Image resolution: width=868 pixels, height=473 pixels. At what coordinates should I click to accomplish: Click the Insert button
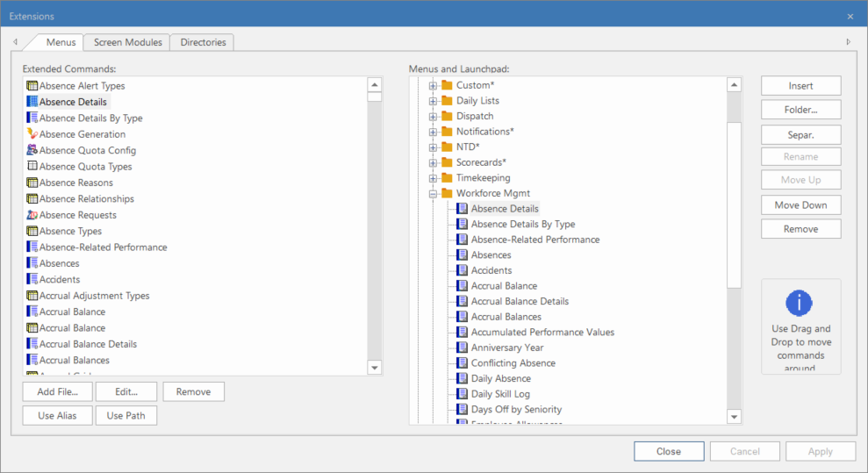coord(800,86)
